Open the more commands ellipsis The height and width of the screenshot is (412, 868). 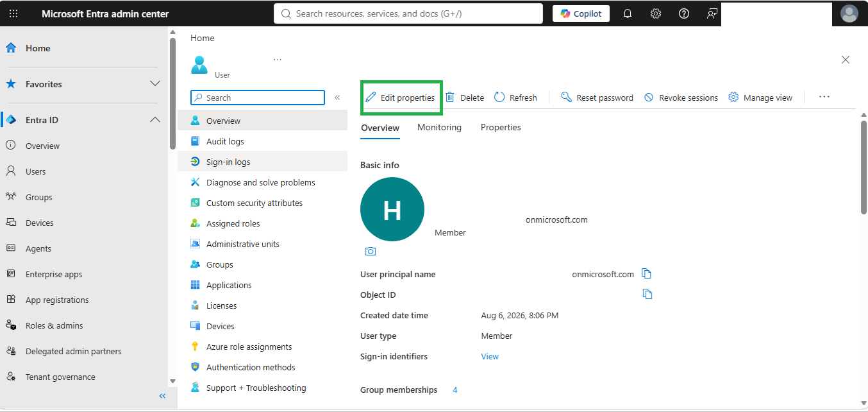824,97
